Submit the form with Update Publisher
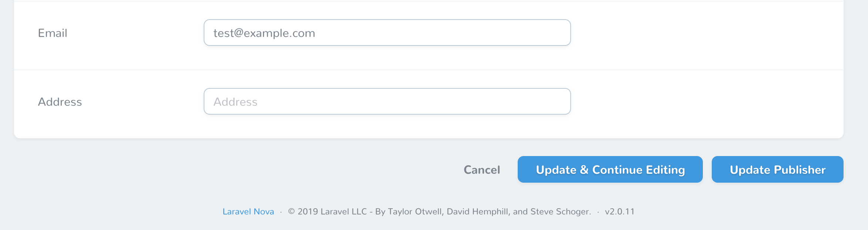Viewport: 868px width, 230px height. pyautogui.click(x=777, y=169)
